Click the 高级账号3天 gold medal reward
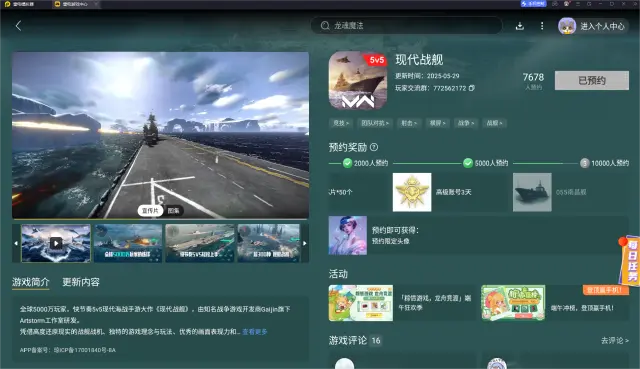Viewport: 640px width, 369px height. pos(412,192)
